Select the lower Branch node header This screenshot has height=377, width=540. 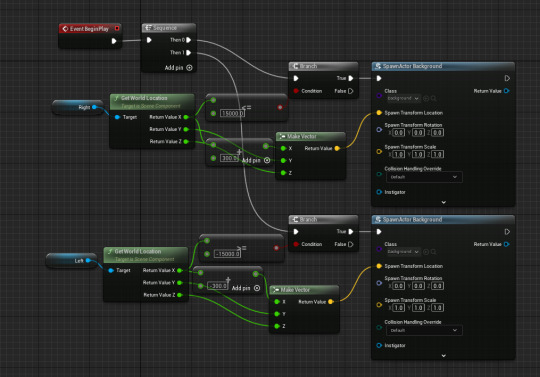(x=323, y=219)
